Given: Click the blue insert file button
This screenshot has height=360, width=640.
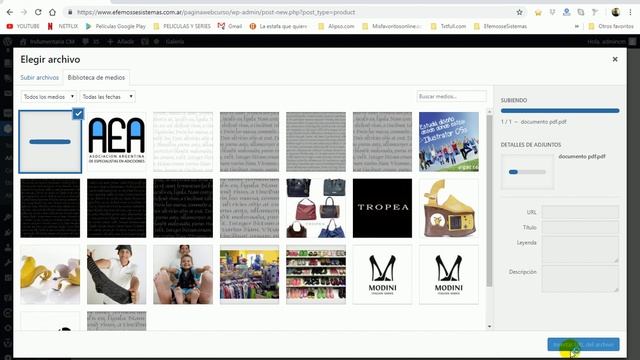Looking at the screenshot, I should coord(583,344).
